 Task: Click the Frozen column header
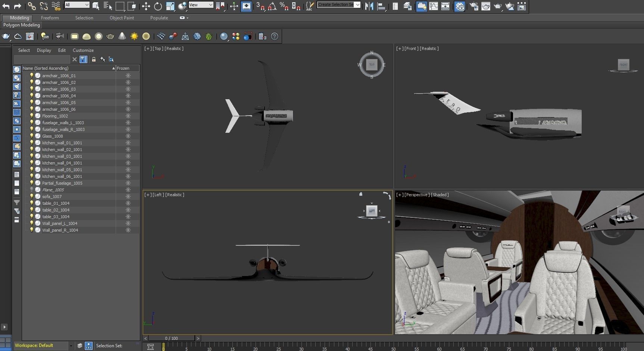pyautogui.click(x=127, y=68)
